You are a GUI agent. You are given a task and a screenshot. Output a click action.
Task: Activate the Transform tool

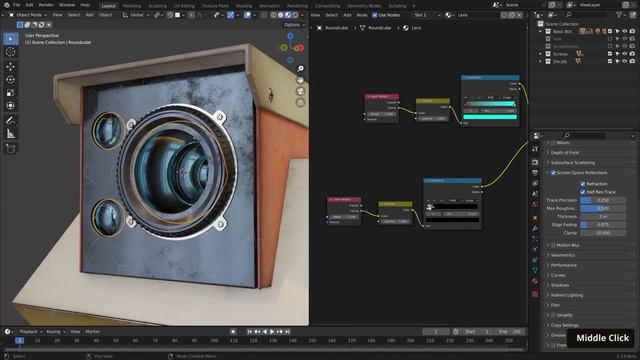click(11, 106)
